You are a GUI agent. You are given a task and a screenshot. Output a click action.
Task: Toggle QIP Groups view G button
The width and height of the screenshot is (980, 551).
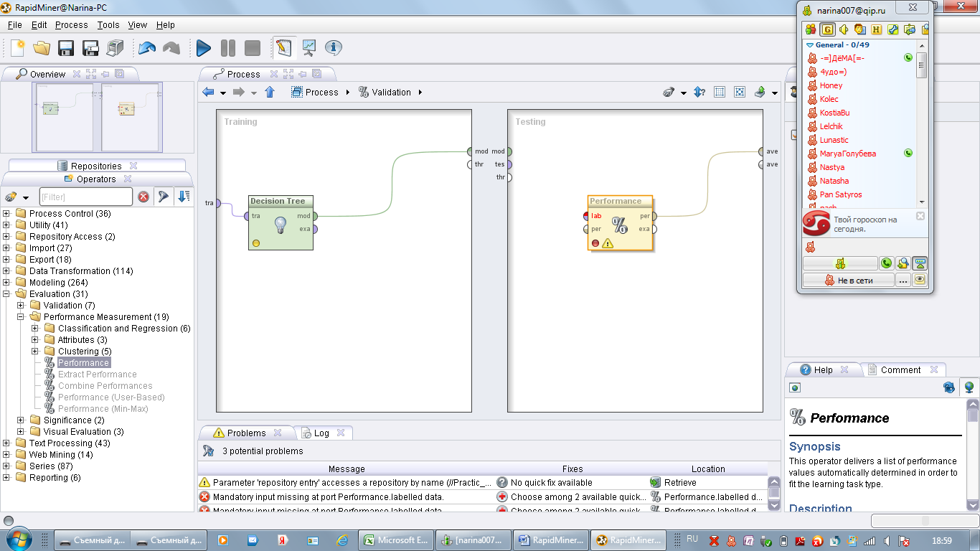click(x=827, y=29)
